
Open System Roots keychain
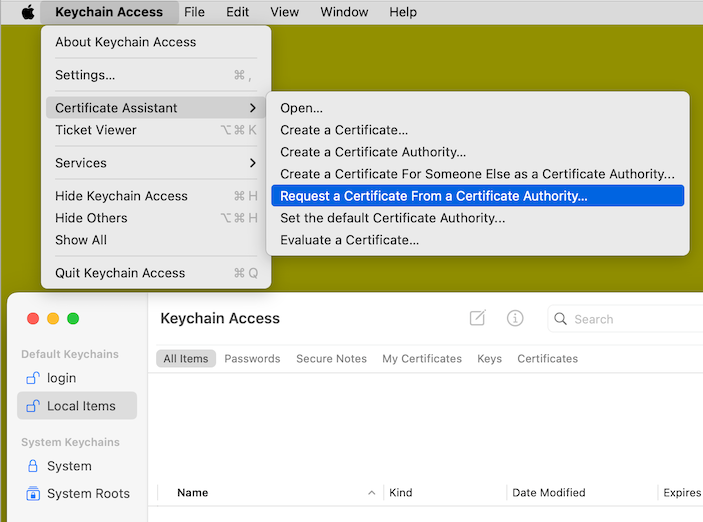87,493
